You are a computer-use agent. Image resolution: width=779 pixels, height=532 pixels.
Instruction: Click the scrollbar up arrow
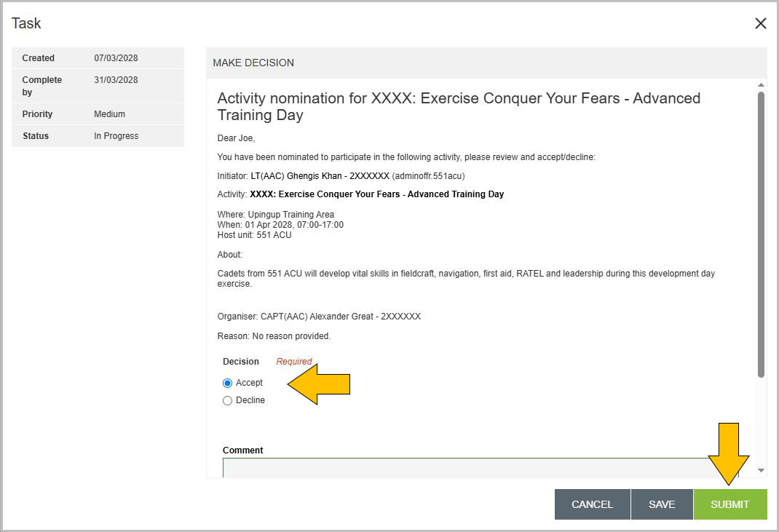coord(761,85)
